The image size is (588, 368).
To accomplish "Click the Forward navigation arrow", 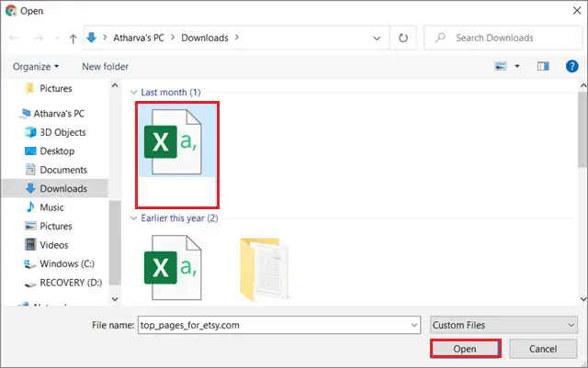I will [x=38, y=38].
